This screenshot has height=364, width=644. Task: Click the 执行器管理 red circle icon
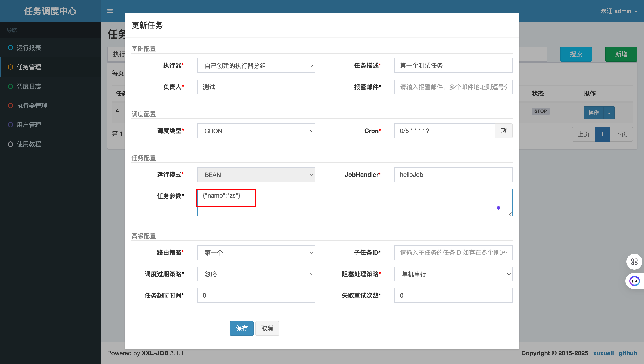pyautogui.click(x=11, y=106)
